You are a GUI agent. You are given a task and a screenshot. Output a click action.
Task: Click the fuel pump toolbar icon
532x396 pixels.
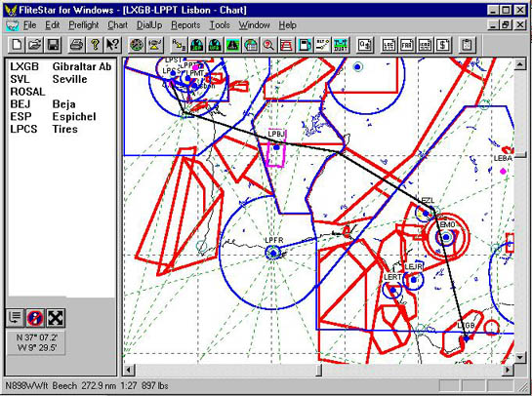coord(305,45)
